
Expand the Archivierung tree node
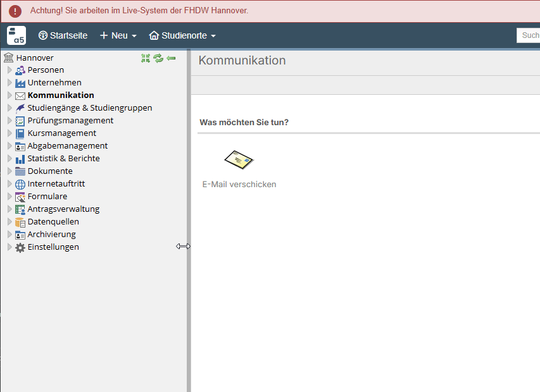click(9, 235)
